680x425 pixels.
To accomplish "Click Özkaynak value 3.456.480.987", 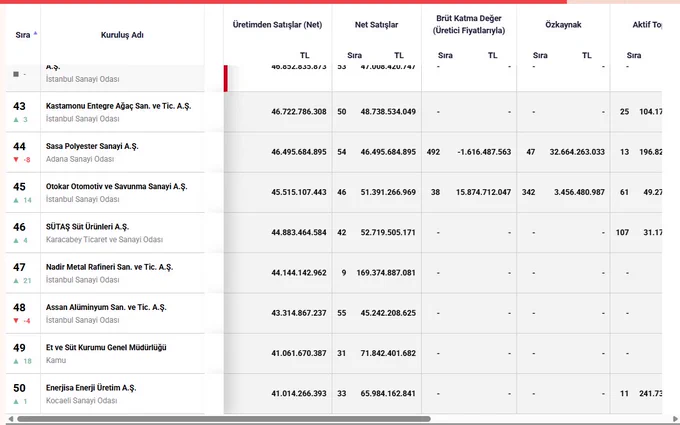I will 579,192.
